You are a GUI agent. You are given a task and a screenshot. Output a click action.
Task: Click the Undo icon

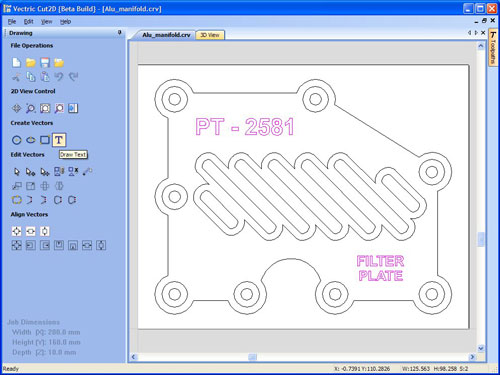(x=59, y=77)
